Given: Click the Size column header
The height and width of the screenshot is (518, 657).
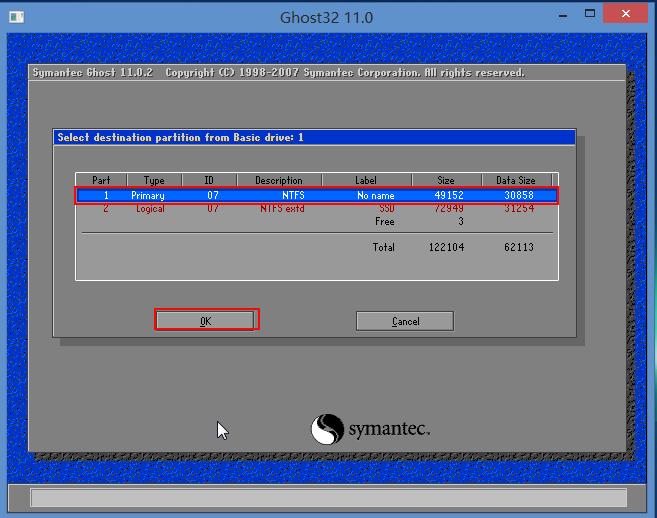Looking at the screenshot, I should pyautogui.click(x=446, y=180).
